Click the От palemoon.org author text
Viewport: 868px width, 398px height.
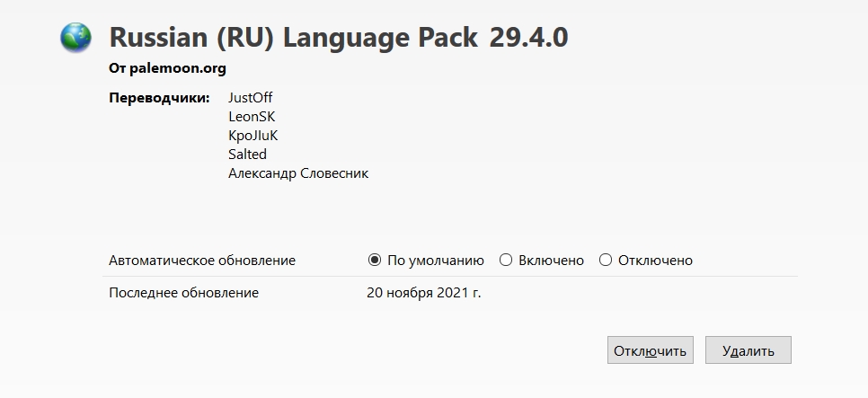pyautogui.click(x=167, y=68)
